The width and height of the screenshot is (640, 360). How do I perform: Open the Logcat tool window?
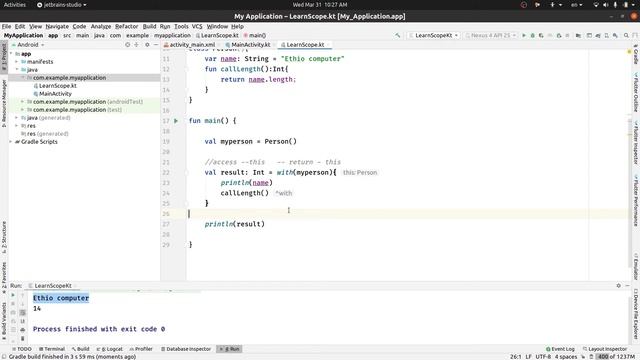[109, 349]
